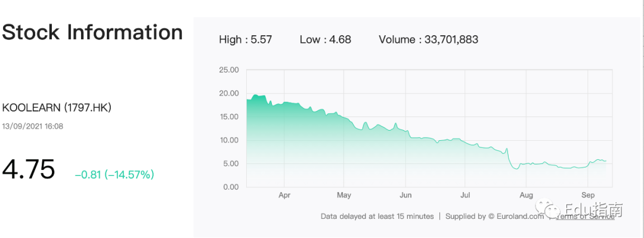Viewport: 644px width, 238px height.
Task: Click the Sep label on chart axis
Action: (x=588, y=195)
